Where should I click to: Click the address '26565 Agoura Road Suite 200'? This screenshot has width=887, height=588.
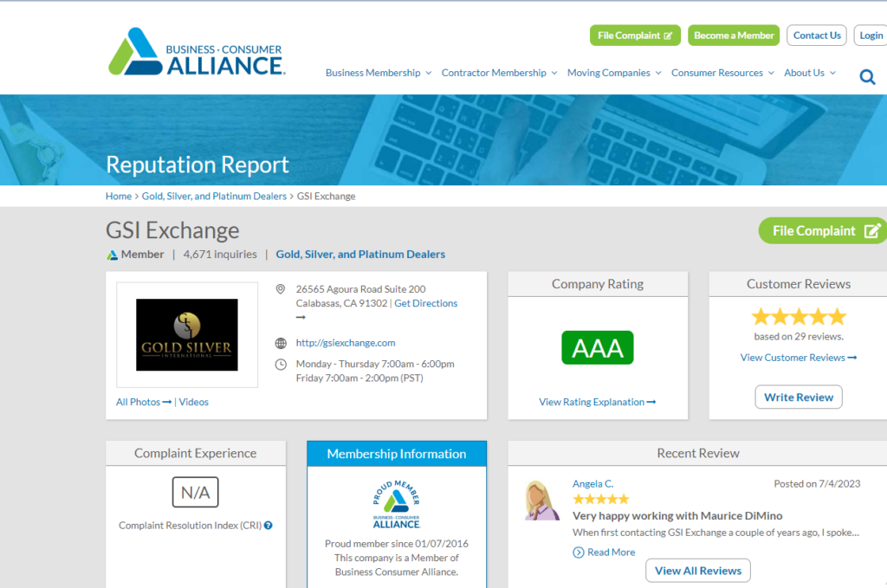coord(360,289)
